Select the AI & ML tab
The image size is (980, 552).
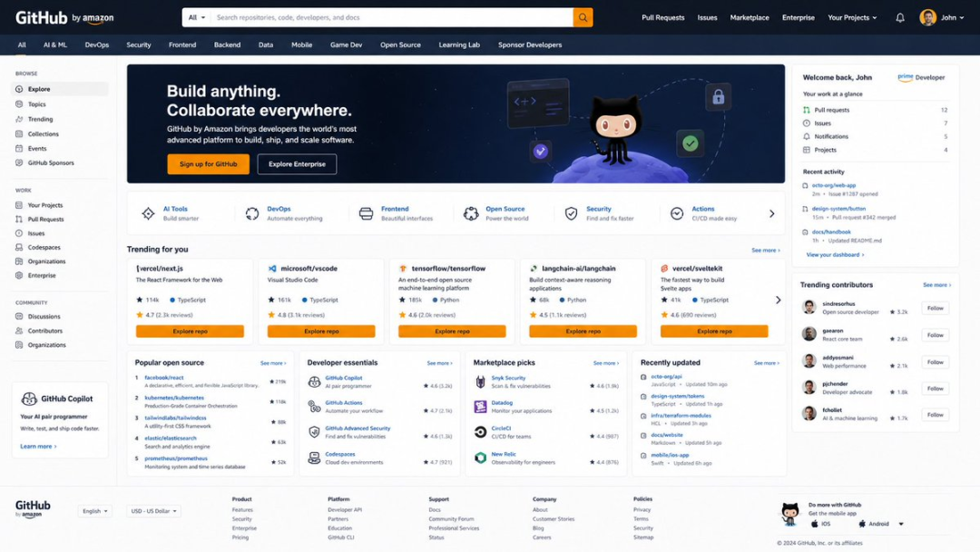55,45
